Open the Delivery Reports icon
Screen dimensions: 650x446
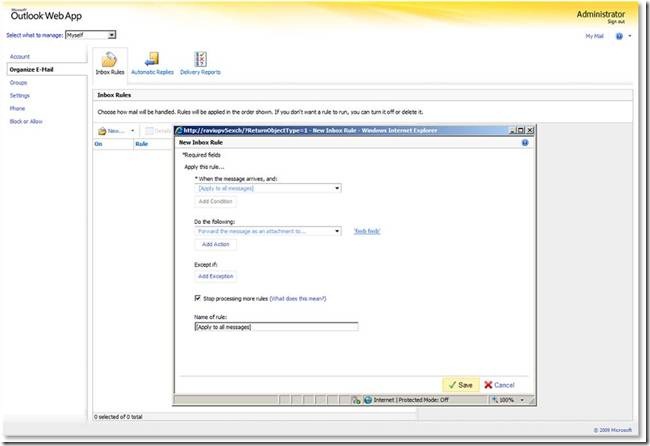tap(200, 58)
